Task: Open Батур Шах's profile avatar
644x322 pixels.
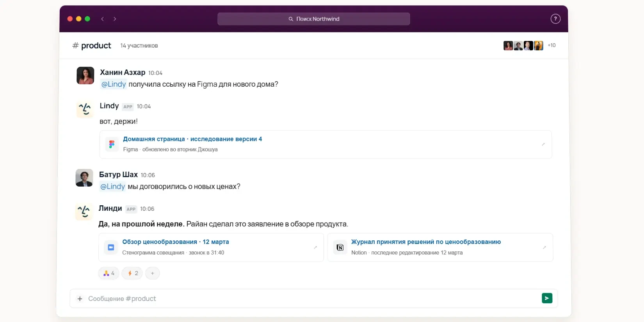Action: point(84,178)
